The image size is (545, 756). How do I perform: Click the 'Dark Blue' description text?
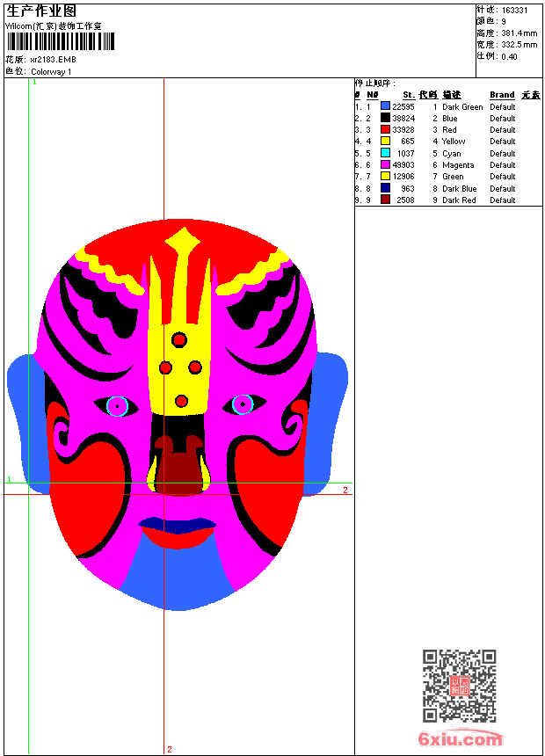point(459,188)
